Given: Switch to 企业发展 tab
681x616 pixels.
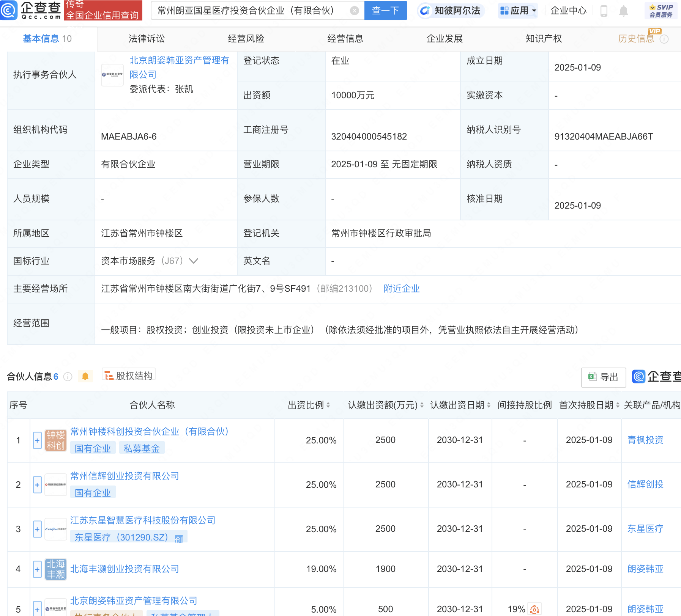Looking at the screenshot, I should [445, 39].
